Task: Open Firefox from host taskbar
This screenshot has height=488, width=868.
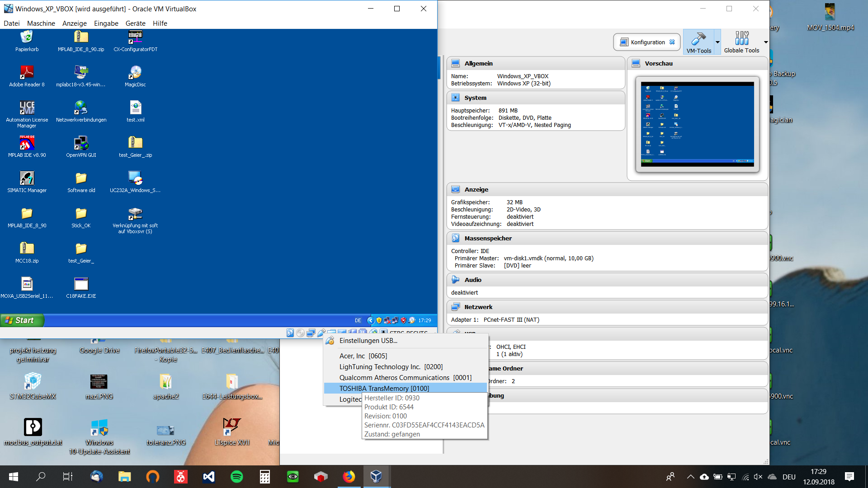Action: click(349, 477)
